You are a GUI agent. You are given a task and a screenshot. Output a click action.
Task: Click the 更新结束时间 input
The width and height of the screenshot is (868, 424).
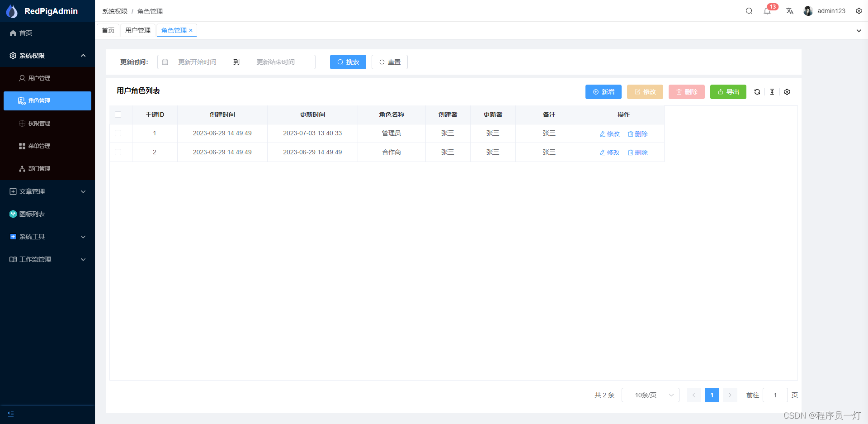[276, 62]
